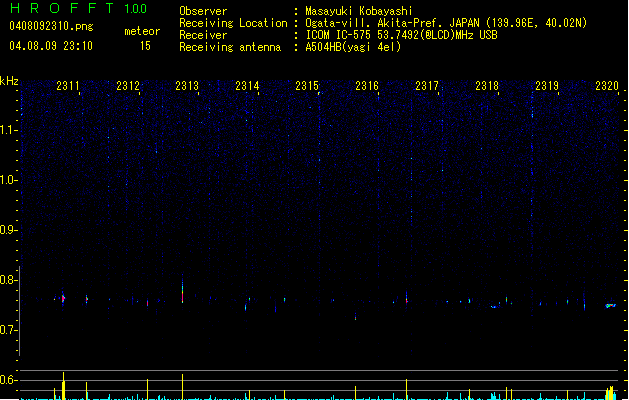
Task: Click the 1.0 kHz axis label
Action: 8,180
